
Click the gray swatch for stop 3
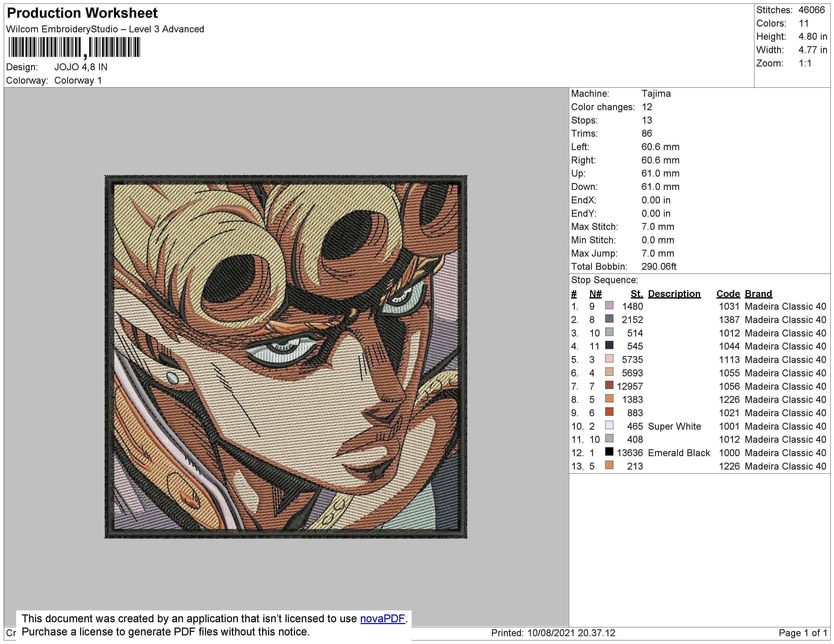[x=610, y=332]
